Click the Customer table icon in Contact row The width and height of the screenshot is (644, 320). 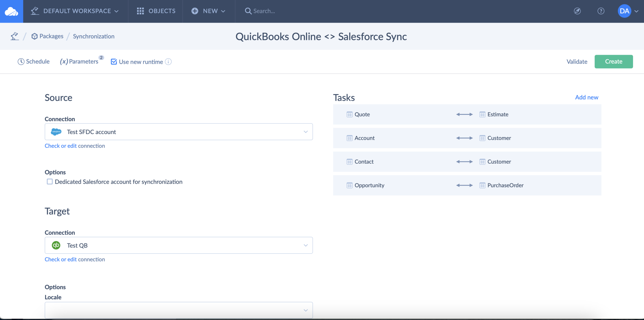tap(482, 162)
